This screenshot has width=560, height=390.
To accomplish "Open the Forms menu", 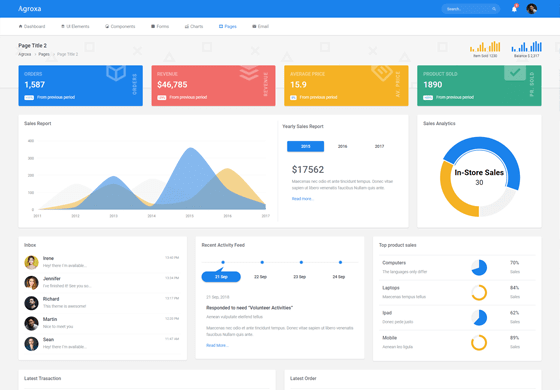I will click(x=160, y=26).
